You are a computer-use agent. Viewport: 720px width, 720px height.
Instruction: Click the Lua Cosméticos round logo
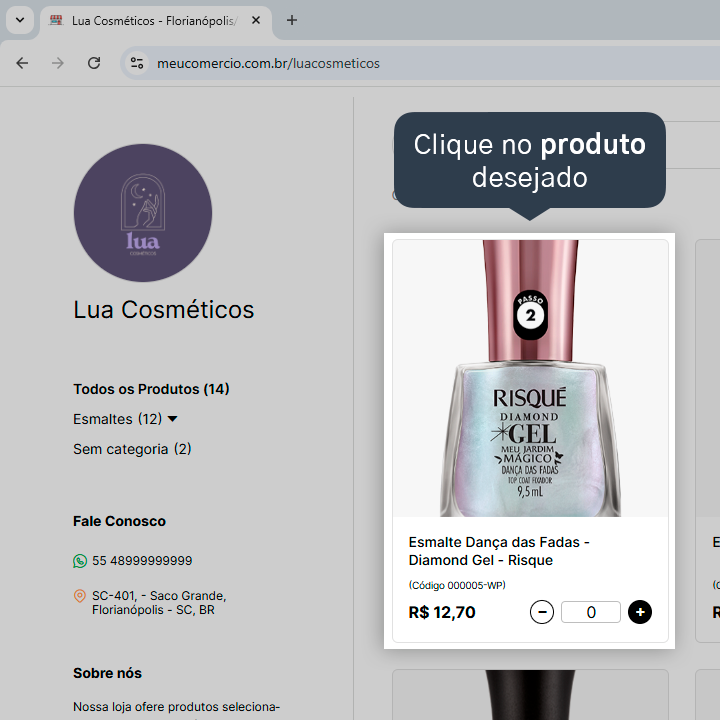point(143,213)
